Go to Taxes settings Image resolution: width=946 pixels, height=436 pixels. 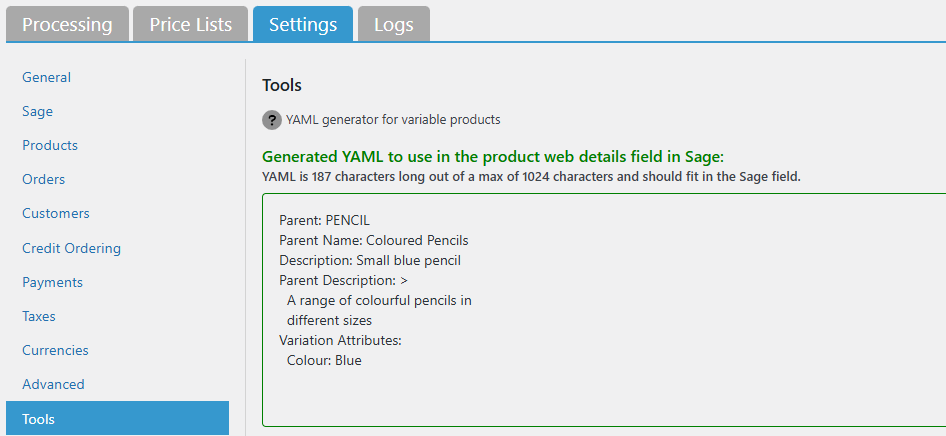click(39, 316)
